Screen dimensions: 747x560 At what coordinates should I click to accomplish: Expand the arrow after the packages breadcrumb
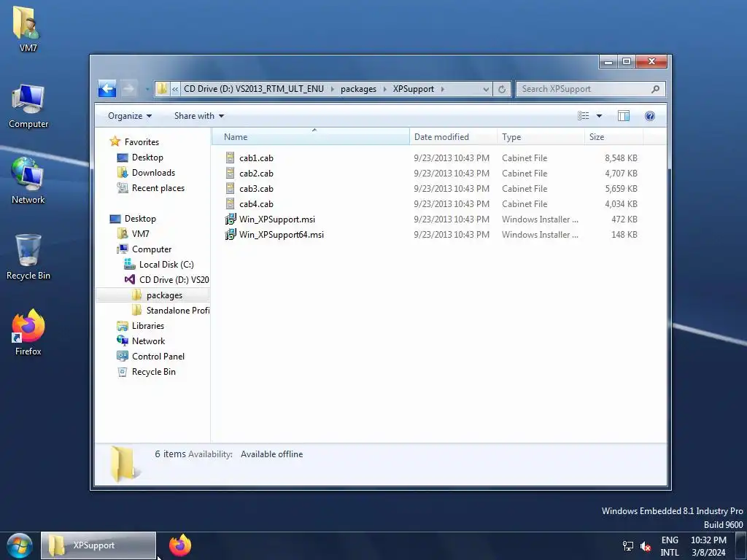384,89
